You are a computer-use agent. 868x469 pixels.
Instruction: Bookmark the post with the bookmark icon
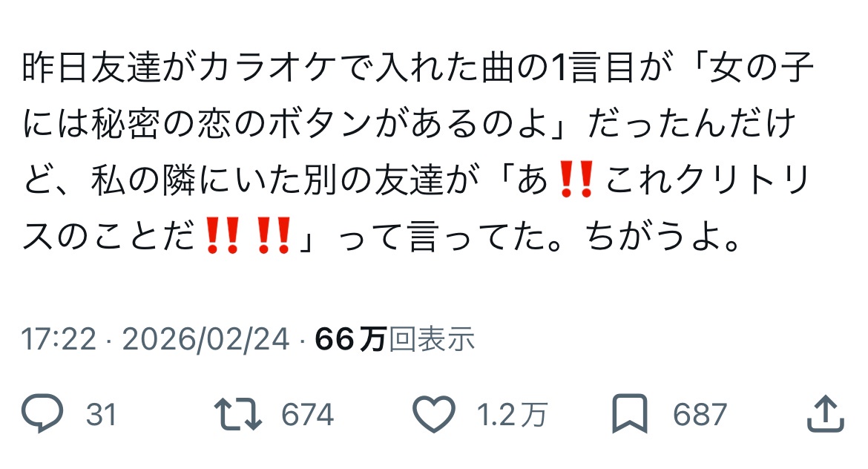(x=630, y=413)
